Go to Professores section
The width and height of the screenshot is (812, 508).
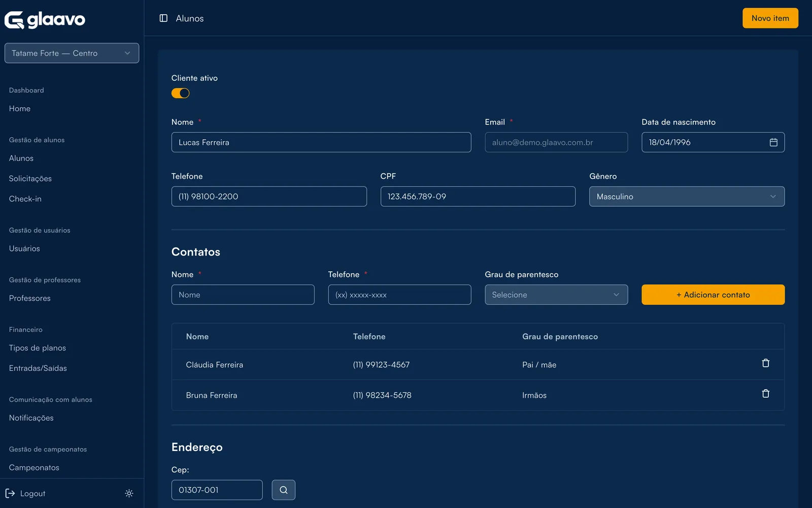click(x=30, y=299)
